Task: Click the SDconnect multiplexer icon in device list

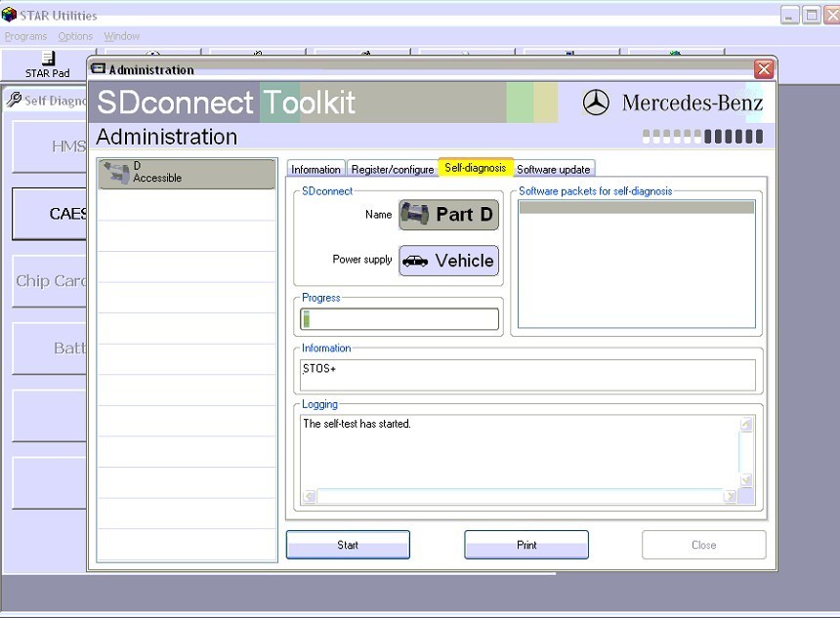Action: tap(117, 173)
